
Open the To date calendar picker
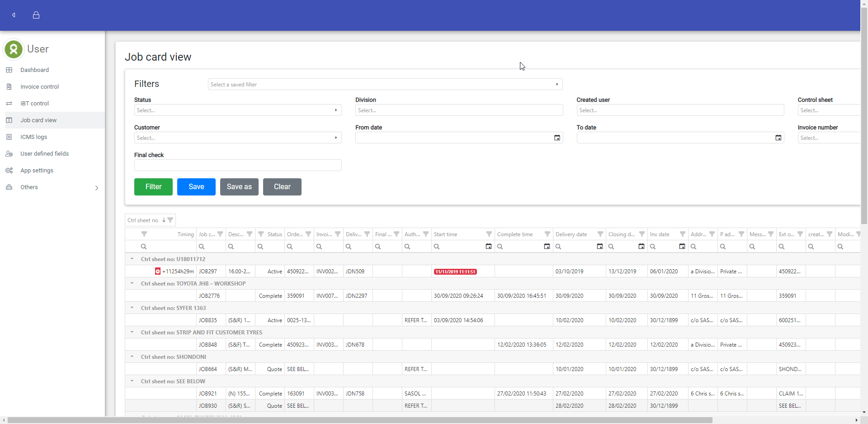(x=778, y=138)
